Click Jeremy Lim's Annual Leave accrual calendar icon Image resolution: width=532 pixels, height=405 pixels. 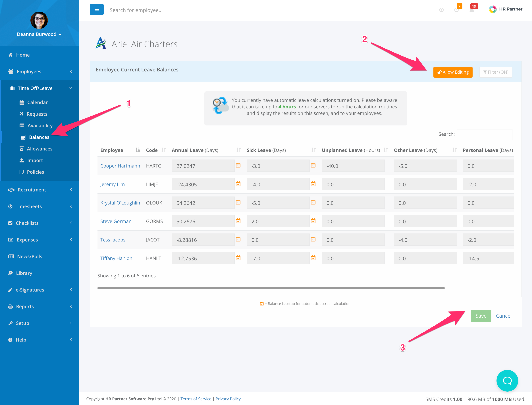238,184
